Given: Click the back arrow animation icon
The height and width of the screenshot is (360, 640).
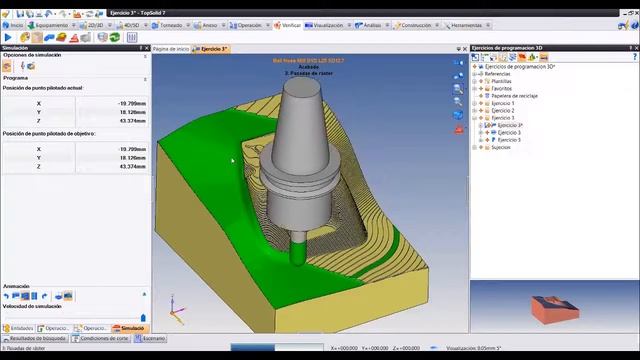Looking at the screenshot, I should pyautogui.click(x=6, y=296).
